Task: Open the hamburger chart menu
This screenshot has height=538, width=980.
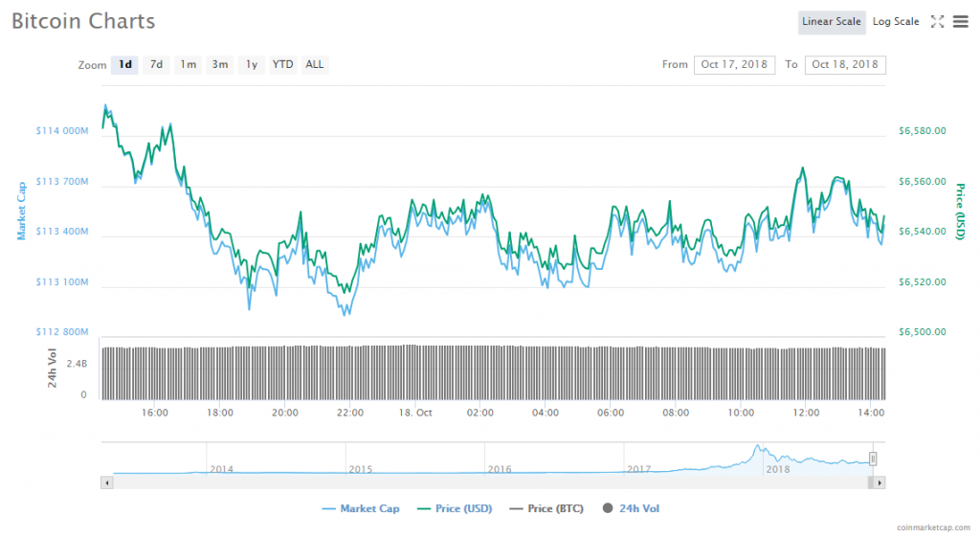Action: click(960, 22)
